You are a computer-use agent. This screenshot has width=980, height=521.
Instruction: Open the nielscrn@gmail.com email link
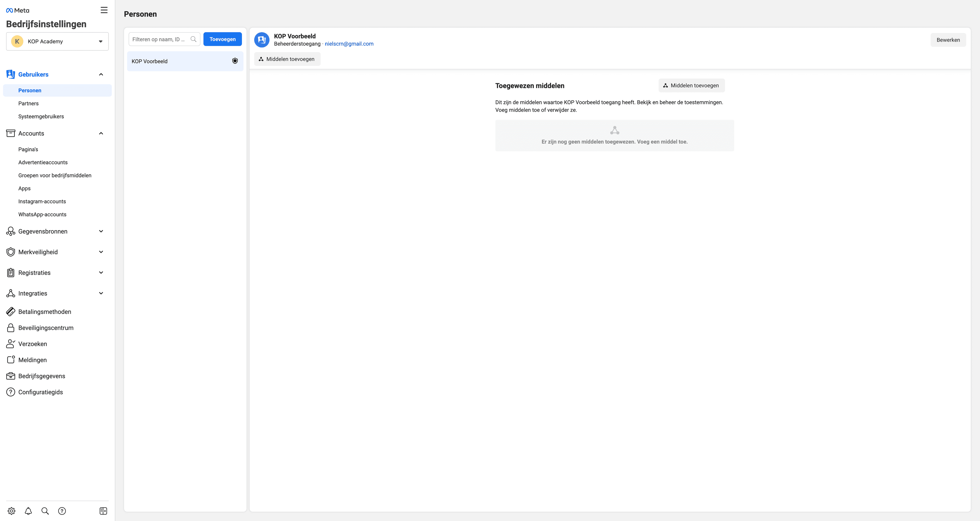349,44
